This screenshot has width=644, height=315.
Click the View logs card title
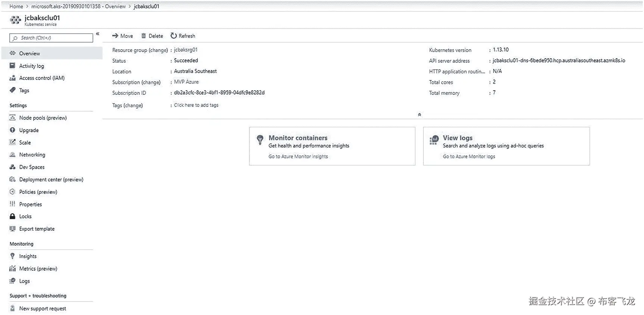pos(458,138)
